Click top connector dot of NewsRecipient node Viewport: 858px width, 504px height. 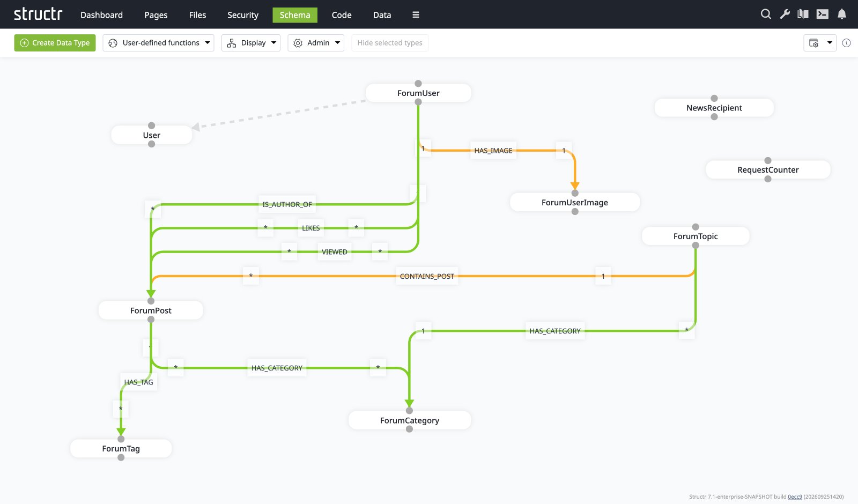click(714, 98)
